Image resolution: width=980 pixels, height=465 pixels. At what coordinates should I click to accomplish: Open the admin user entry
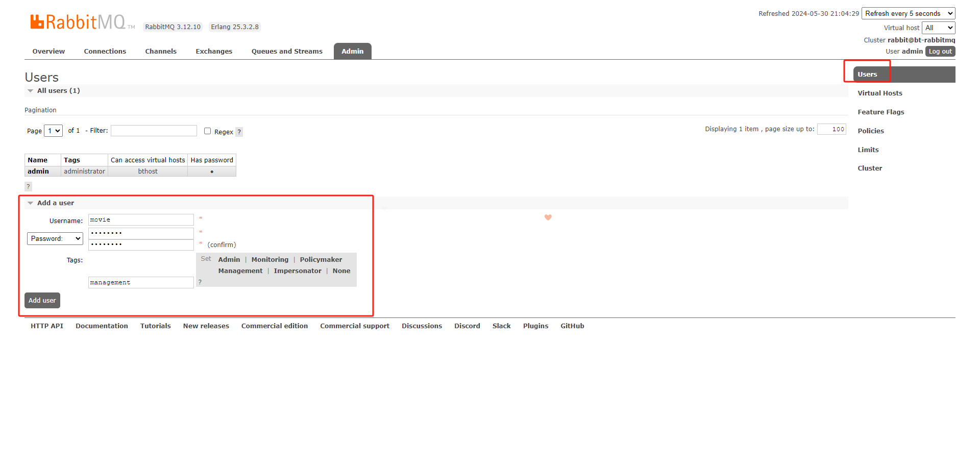(x=38, y=172)
